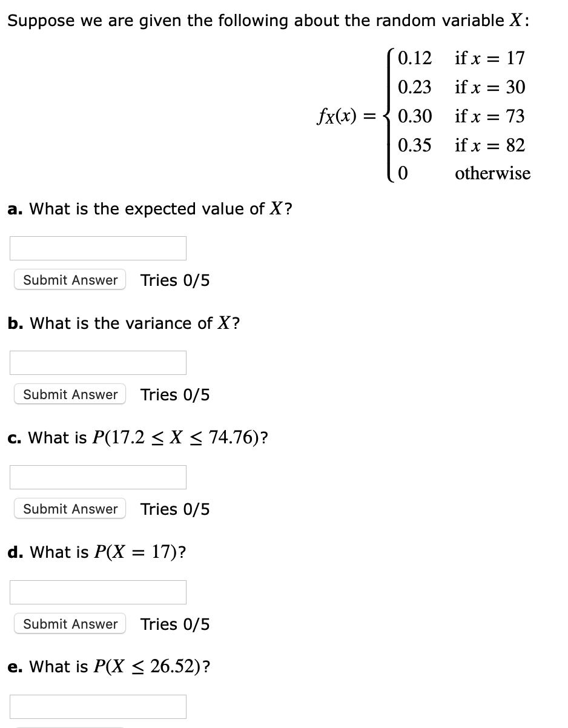This screenshot has width=568, height=728.
Task: Submit the answer for part a
Action: 69,279
